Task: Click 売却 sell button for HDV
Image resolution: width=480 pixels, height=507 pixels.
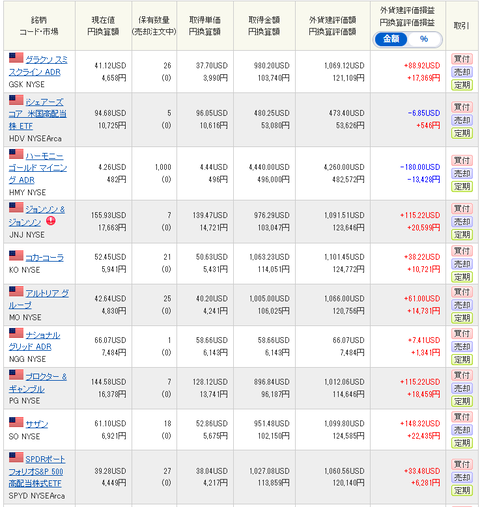Action: click(x=462, y=120)
